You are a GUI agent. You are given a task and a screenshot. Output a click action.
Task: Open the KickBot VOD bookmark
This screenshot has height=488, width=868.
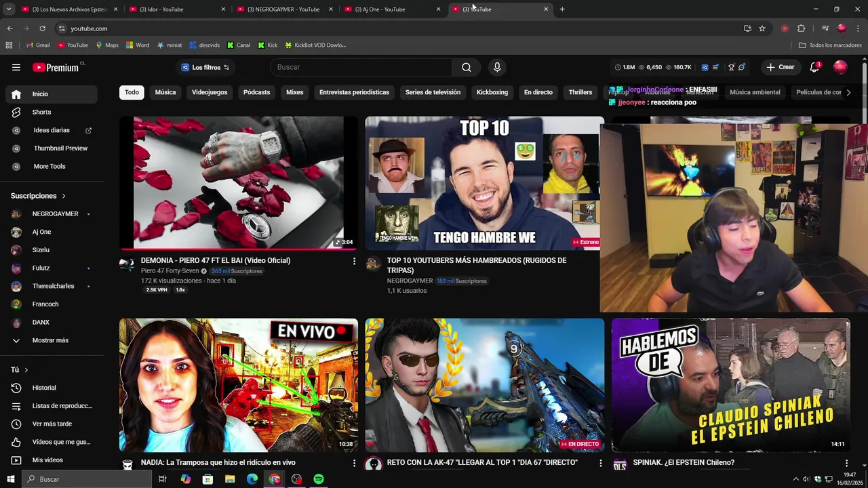pyautogui.click(x=315, y=45)
